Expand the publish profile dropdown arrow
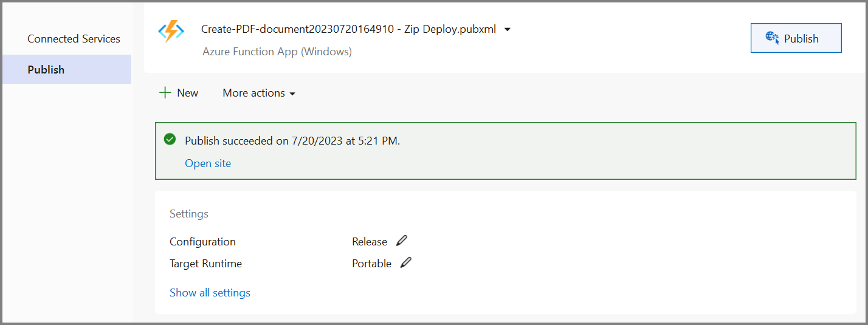The height and width of the screenshot is (325, 868). click(508, 29)
